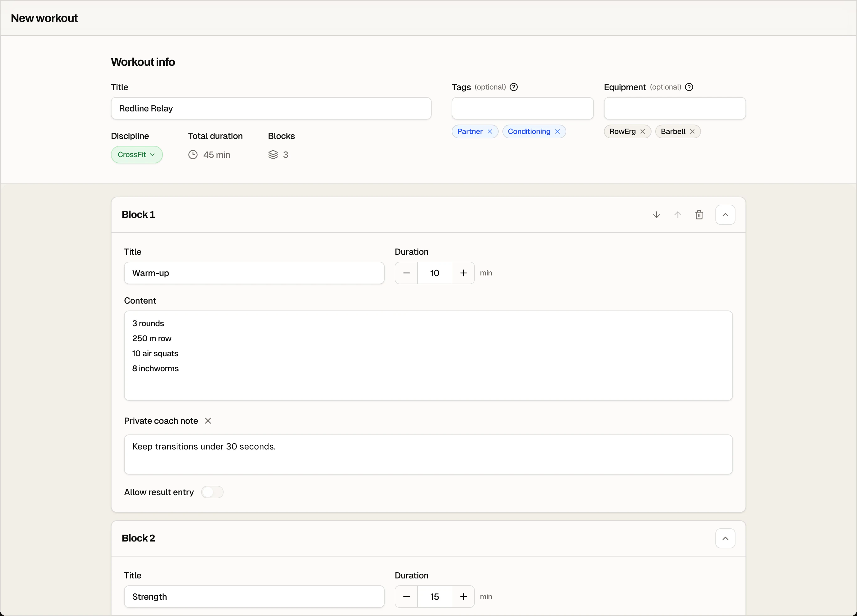The image size is (857, 616).
Task: Remove the private coach note
Action: click(x=208, y=421)
